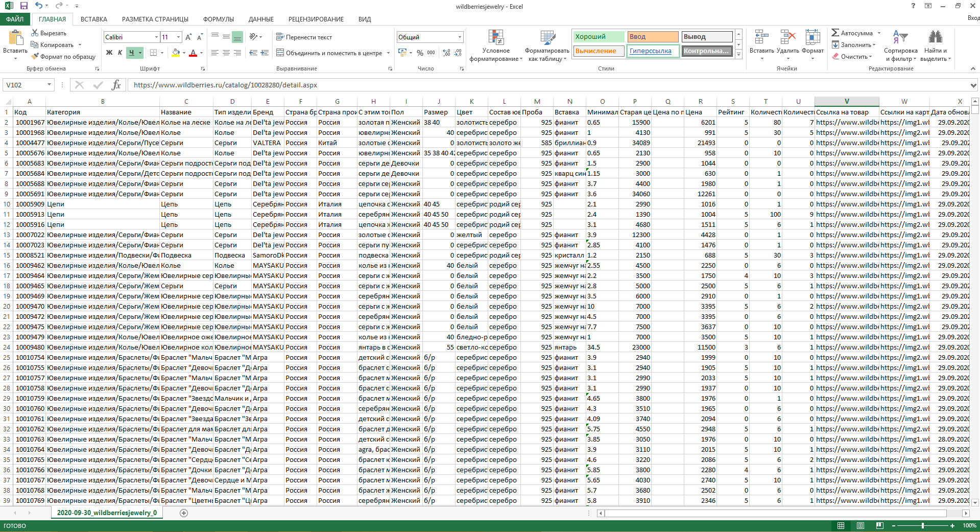Viewport: 980px width, 532px height.
Task: Open Sort and Filter (Сортировка и фильтр)
Action: (x=900, y=46)
